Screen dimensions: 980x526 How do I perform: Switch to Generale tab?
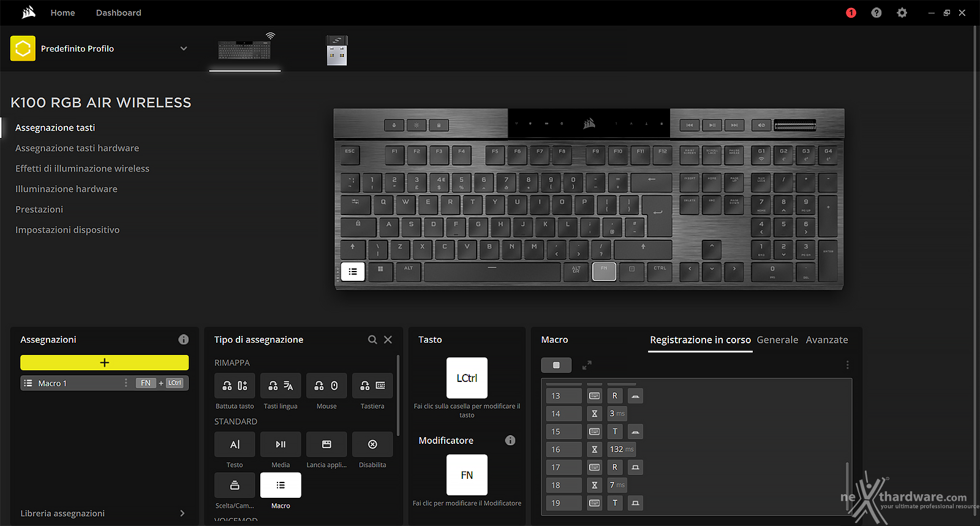click(x=777, y=340)
